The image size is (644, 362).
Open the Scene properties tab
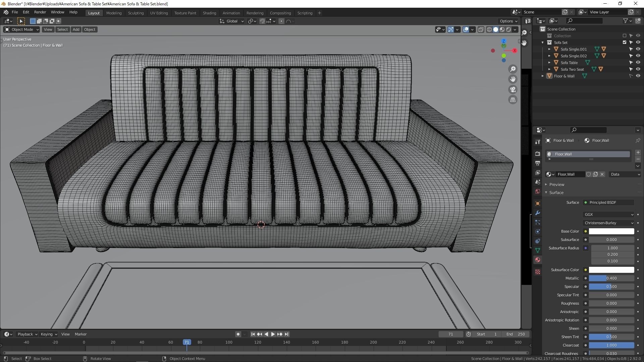tap(538, 182)
